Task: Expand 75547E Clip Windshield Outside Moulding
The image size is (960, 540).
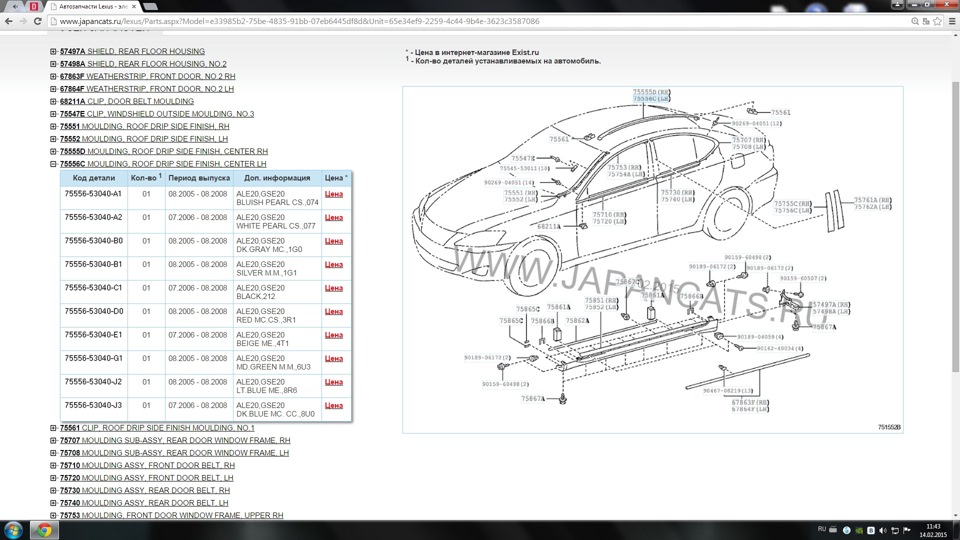Action: tap(53, 114)
